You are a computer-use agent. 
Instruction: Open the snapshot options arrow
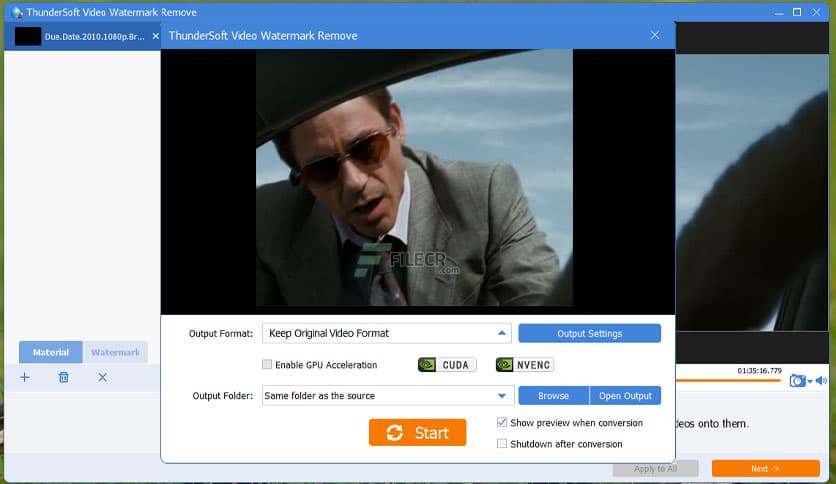[810, 381]
